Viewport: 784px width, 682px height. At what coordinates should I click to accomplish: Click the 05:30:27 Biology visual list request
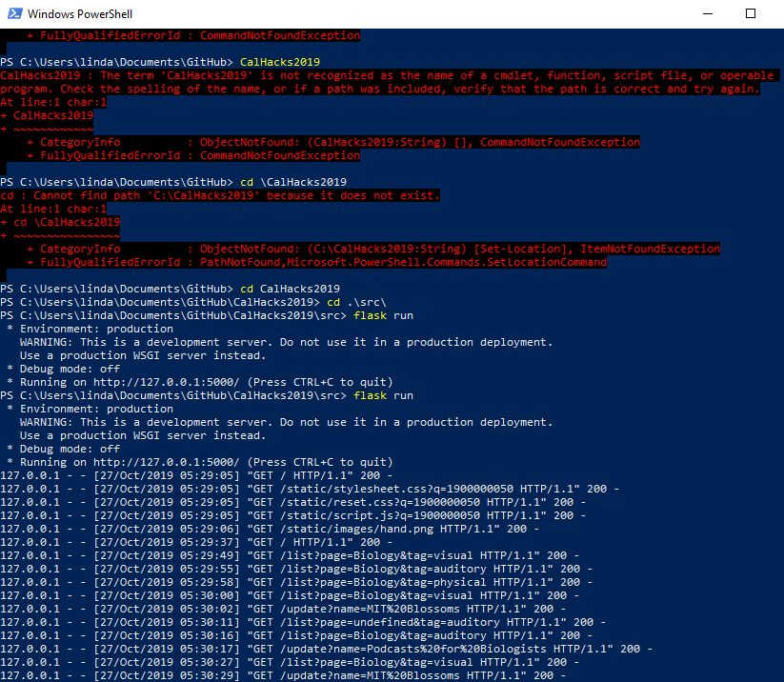290,662
